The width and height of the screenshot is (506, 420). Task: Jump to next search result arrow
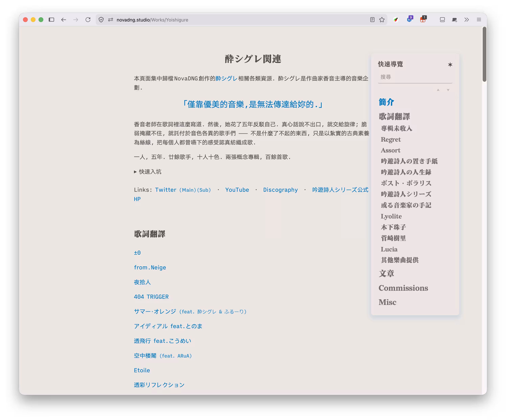click(x=448, y=90)
